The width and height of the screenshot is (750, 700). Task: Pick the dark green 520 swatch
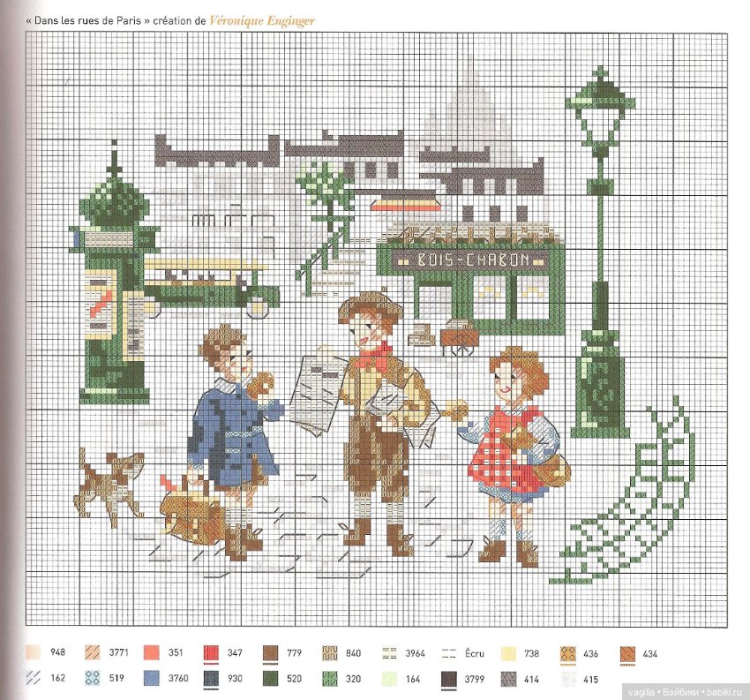point(272,679)
